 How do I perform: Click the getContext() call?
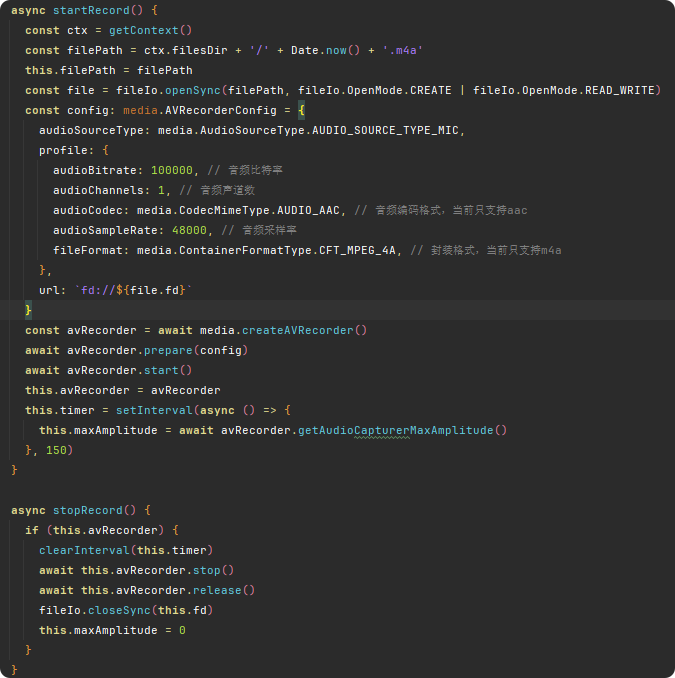click(150, 30)
